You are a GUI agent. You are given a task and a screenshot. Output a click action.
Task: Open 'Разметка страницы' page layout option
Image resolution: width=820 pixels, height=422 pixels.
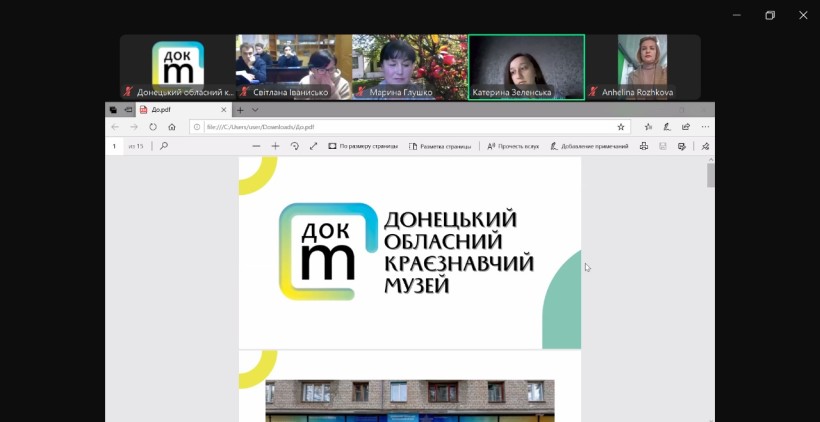coord(440,146)
